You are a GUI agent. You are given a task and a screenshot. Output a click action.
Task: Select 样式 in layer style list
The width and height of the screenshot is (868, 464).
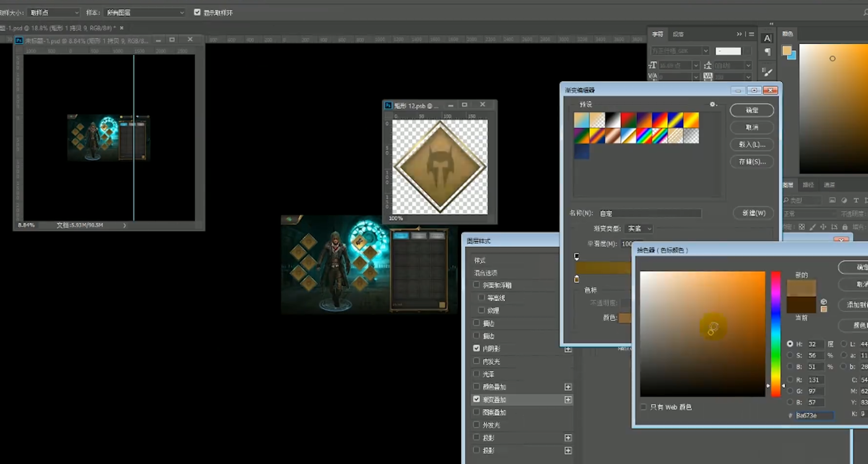[480, 261]
